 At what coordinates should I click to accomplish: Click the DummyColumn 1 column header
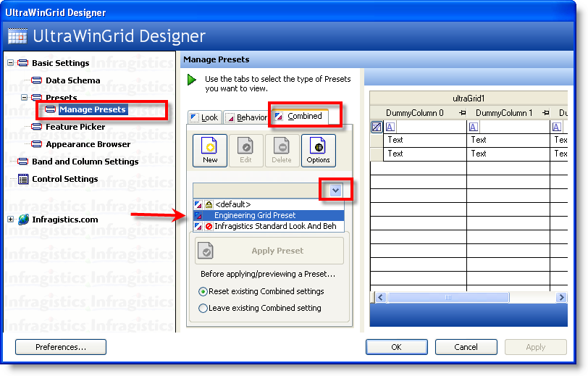(x=508, y=112)
